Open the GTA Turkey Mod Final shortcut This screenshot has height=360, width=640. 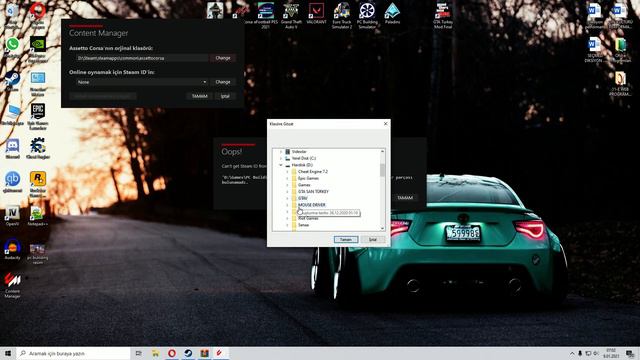click(443, 16)
